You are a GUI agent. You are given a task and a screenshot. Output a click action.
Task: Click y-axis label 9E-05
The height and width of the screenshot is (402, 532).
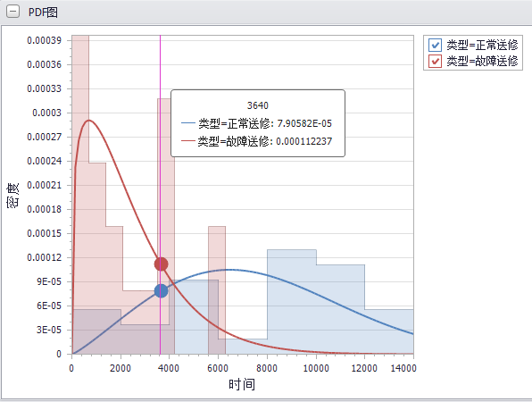click(x=49, y=281)
